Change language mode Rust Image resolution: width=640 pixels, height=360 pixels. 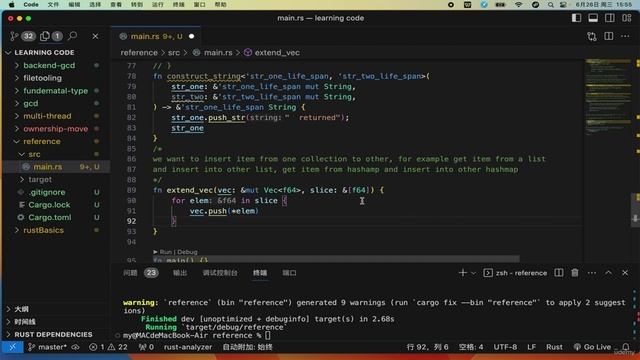[x=554, y=347]
